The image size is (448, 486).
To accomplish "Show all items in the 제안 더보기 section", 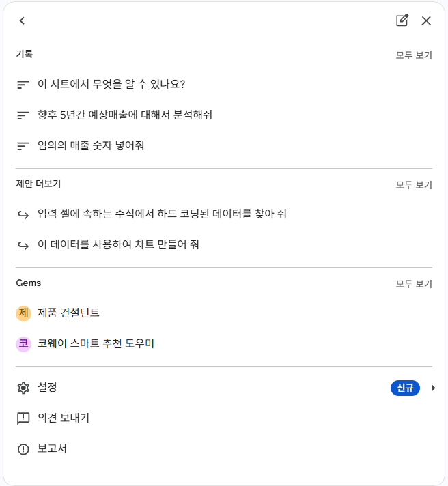I will click(x=414, y=185).
